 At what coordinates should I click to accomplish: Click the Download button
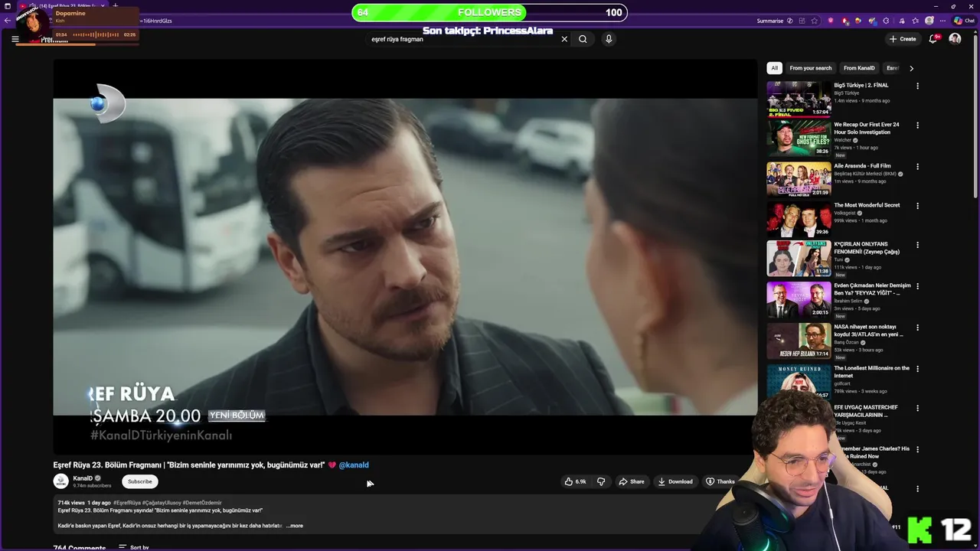(x=675, y=481)
